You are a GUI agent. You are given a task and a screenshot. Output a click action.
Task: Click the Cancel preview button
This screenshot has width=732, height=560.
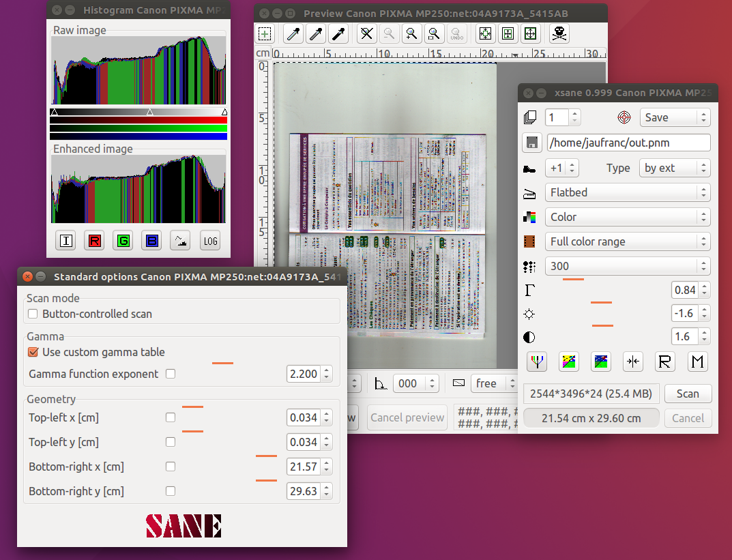click(x=407, y=417)
